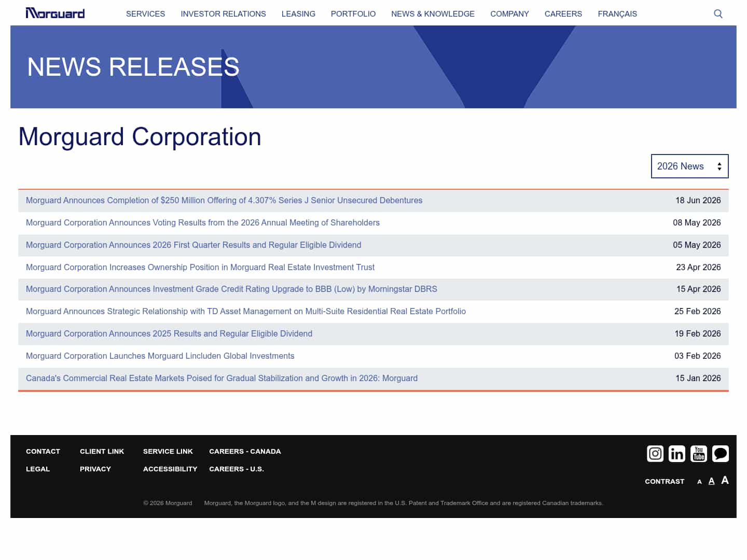The width and height of the screenshot is (747, 560).
Task: Open the Lincluden Global Investments launch release
Action: coord(160,356)
